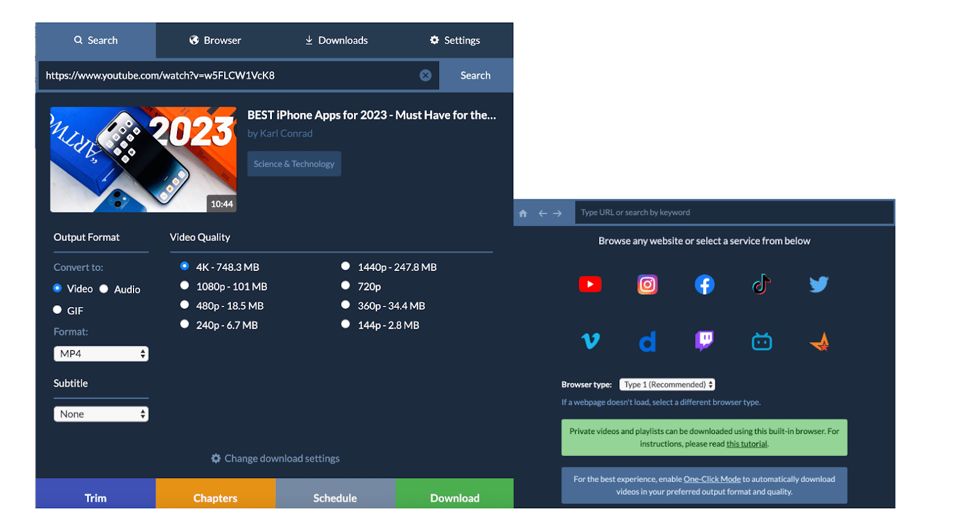
Task: Open Twitch service icon
Action: [704, 341]
